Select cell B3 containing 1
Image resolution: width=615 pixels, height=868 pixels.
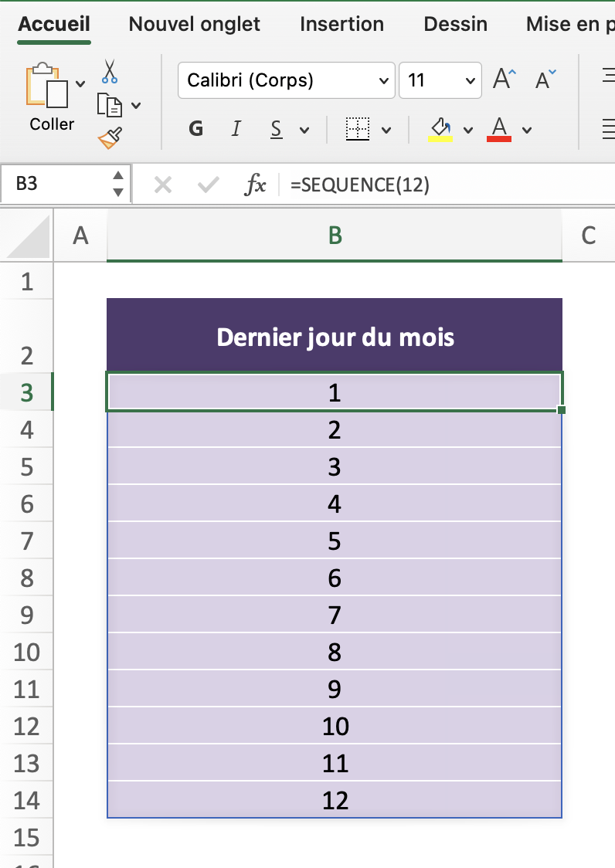335,392
